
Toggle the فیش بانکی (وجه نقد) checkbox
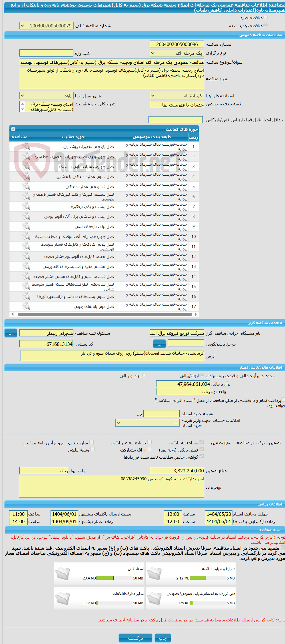(x=202, y=449)
